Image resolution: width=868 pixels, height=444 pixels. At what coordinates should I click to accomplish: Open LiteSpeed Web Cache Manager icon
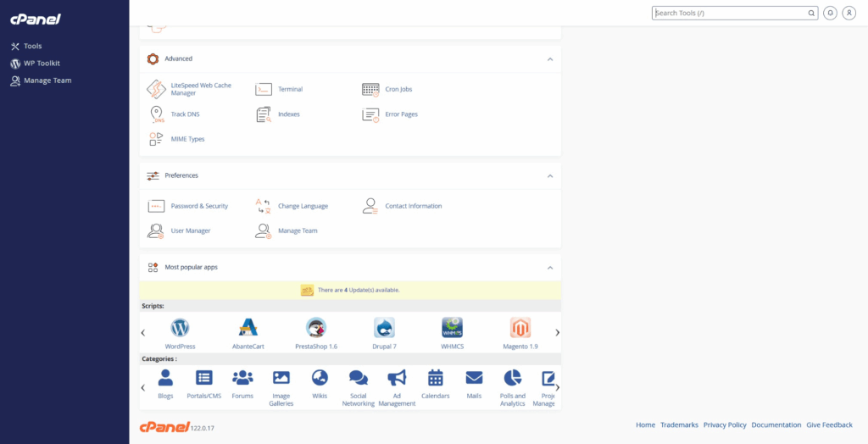(156, 89)
